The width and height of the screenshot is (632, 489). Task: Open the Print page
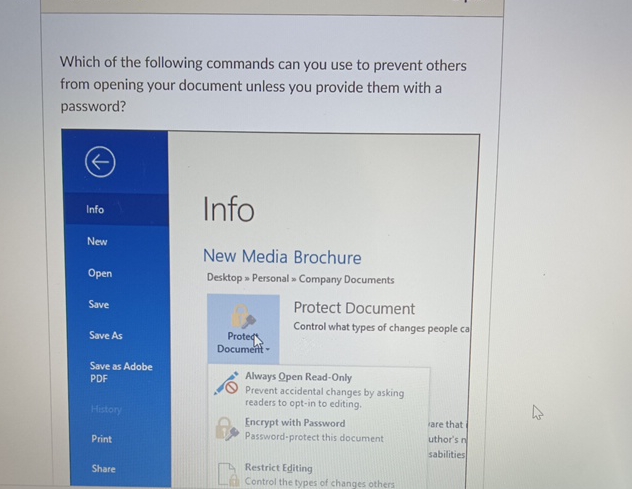[102, 439]
